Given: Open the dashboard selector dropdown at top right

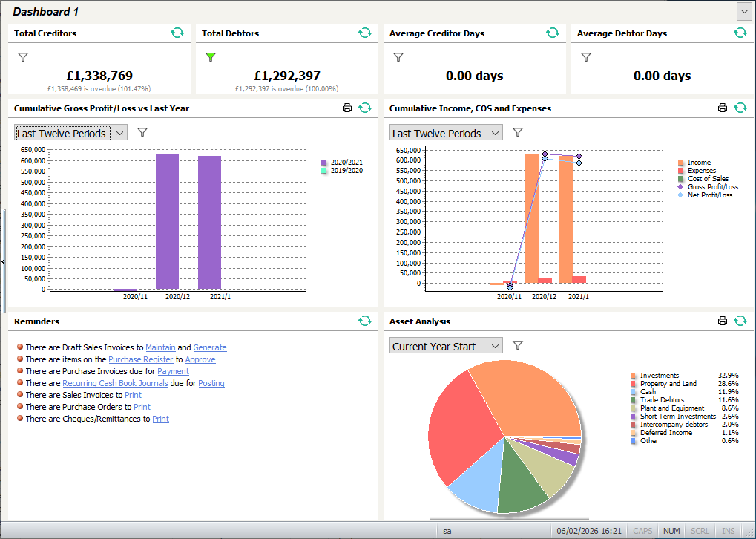Looking at the screenshot, I should 746,11.
